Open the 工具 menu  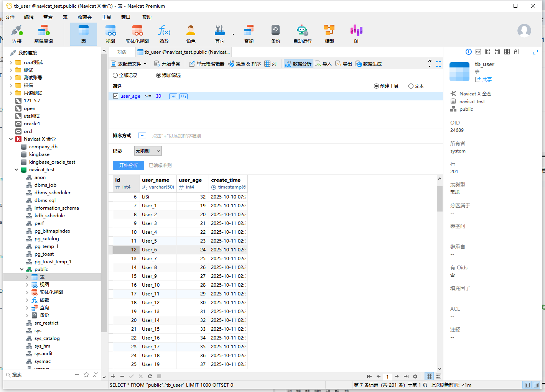[107, 17]
